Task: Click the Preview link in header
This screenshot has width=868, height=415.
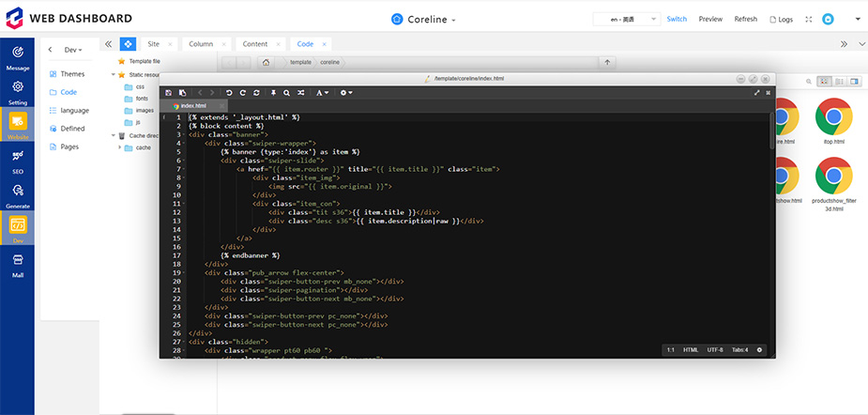Action: coord(710,19)
